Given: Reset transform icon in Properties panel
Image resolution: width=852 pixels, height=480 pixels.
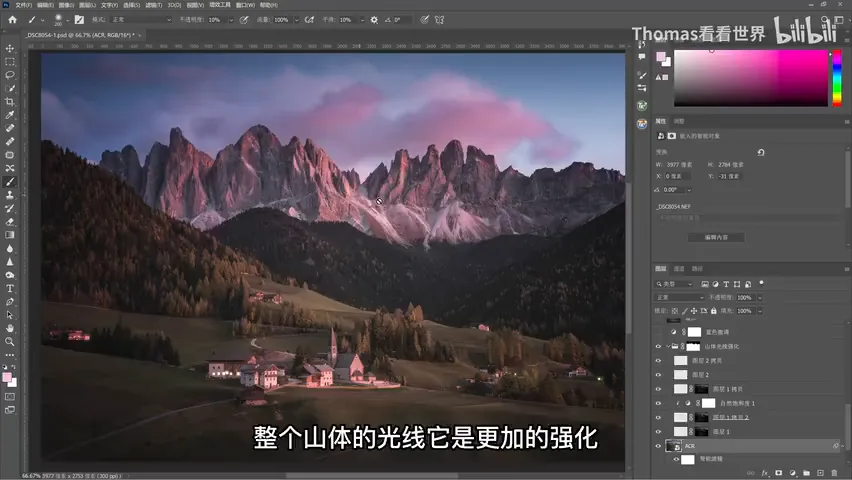Looking at the screenshot, I should 761,152.
